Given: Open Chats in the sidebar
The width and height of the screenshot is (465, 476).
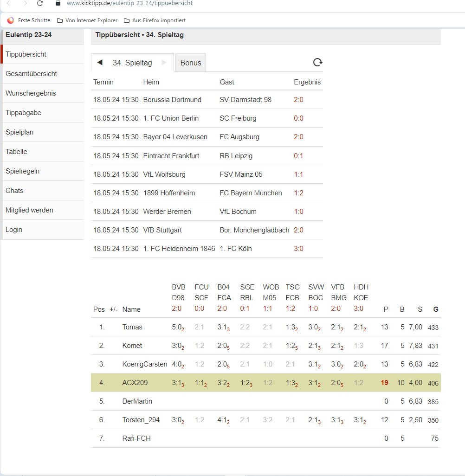Looking at the screenshot, I should [43, 191].
